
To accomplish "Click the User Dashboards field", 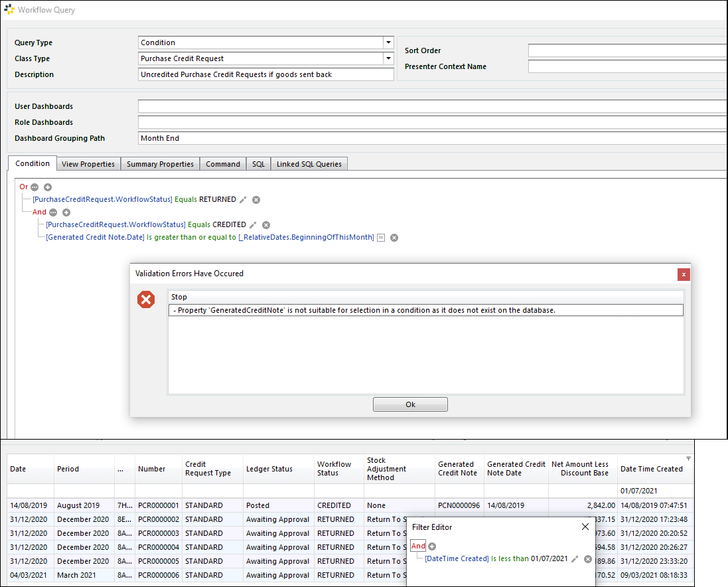I will pos(433,106).
